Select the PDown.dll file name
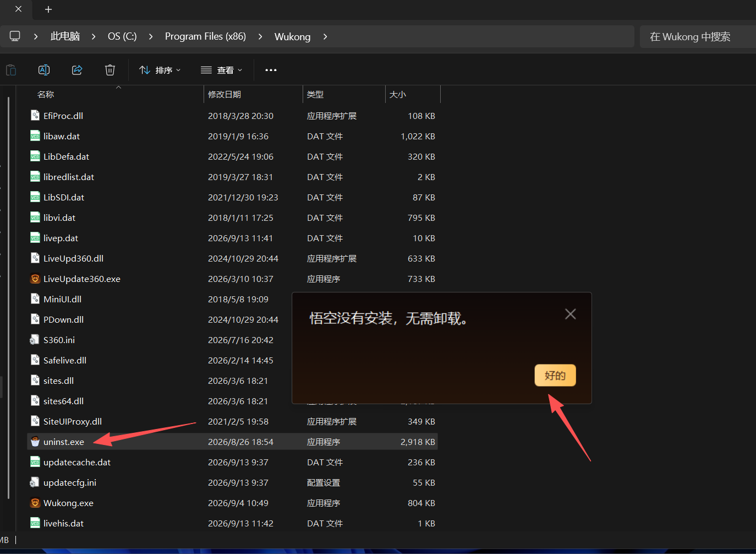This screenshot has height=554, width=756. [63, 319]
